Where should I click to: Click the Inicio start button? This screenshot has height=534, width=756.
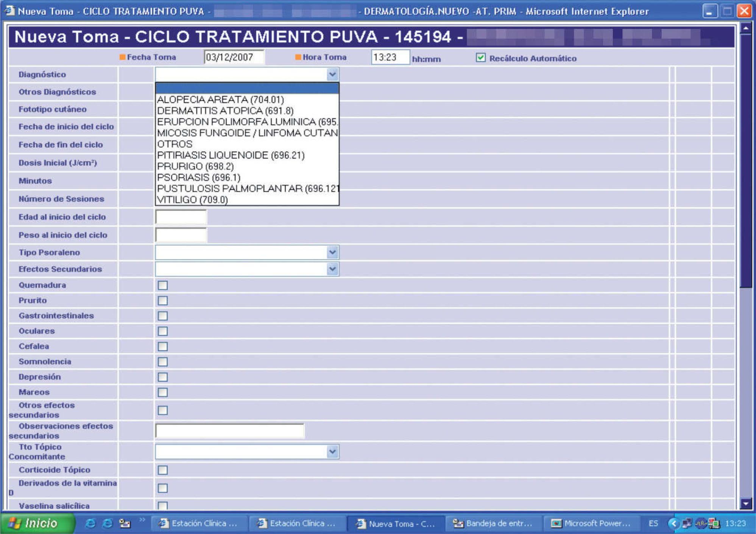36,523
